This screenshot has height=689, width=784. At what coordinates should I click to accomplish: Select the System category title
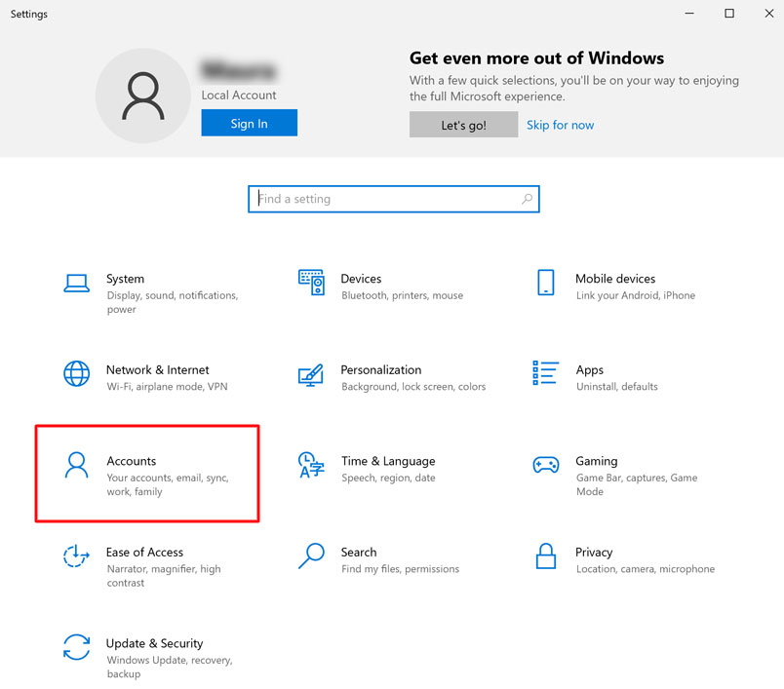[x=125, y=279]
